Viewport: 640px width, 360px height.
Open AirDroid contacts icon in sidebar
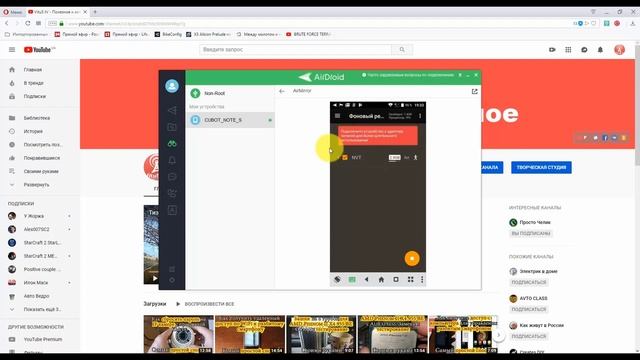(x=172, y=210)
